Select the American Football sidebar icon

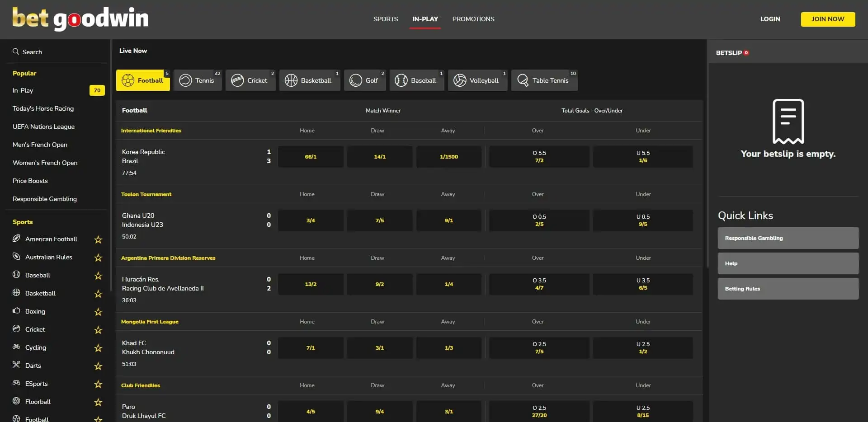(17, 239)
